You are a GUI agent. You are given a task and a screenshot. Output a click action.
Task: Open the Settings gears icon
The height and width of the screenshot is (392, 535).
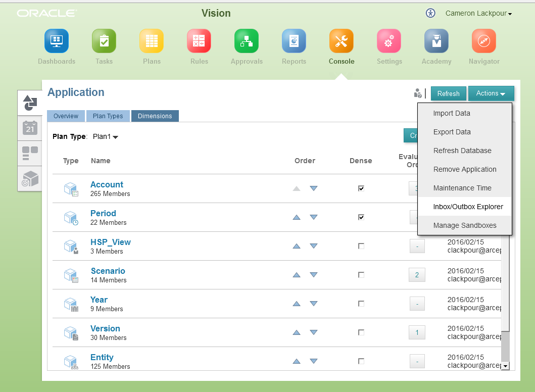pyautogui.click(x=389, y=41)
